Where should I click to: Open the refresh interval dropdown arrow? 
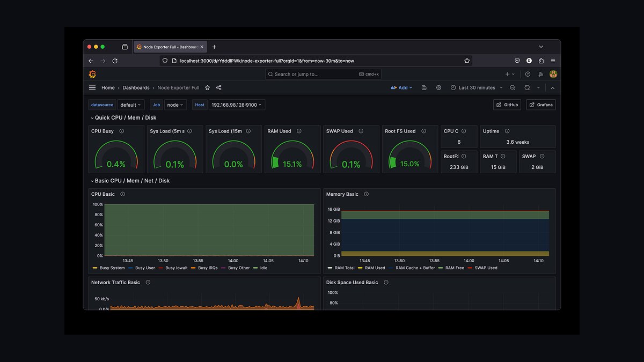pyautogui.click(x=538, y=87)
